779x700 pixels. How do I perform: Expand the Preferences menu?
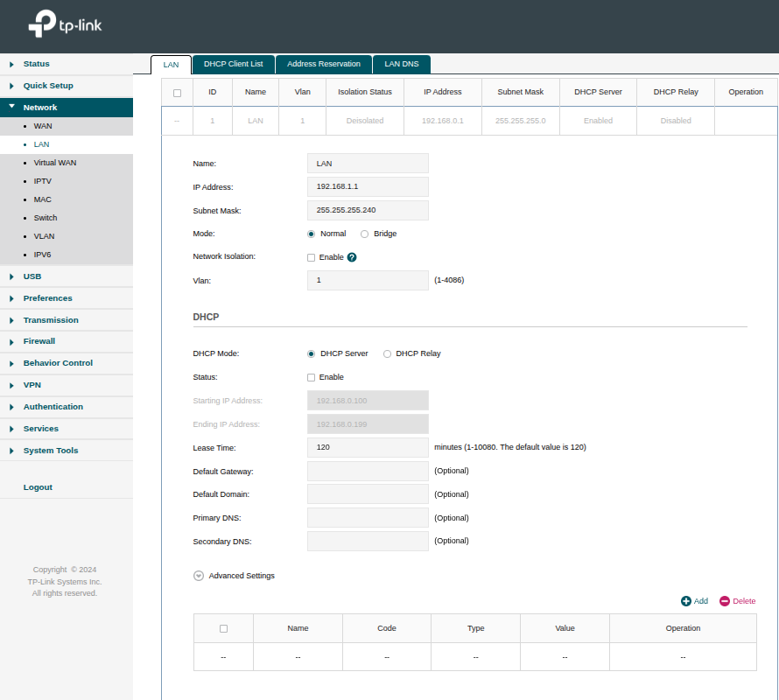[x=67, y=298]
